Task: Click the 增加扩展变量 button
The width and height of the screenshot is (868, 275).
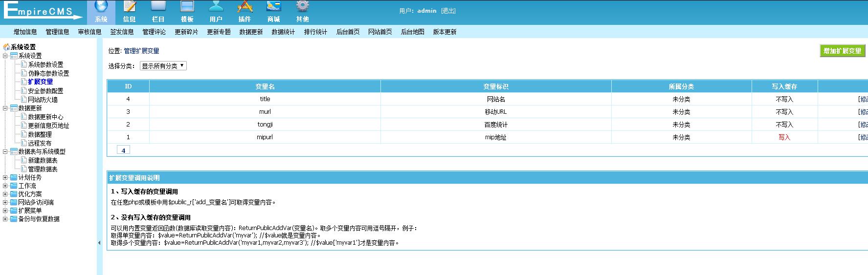Action: (843, 51)
